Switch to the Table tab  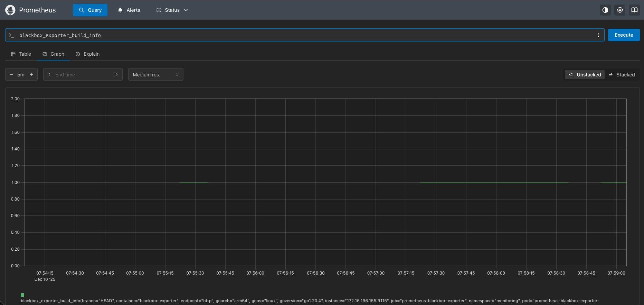21,54
